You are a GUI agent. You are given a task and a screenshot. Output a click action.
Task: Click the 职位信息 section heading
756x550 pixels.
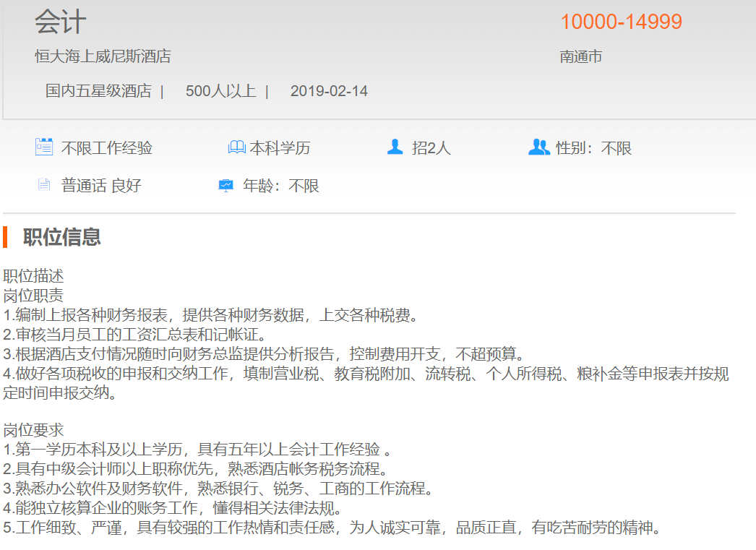pos(62,237)
